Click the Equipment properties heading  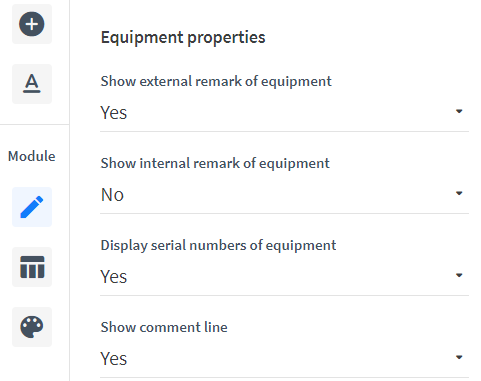click(183, 37)
